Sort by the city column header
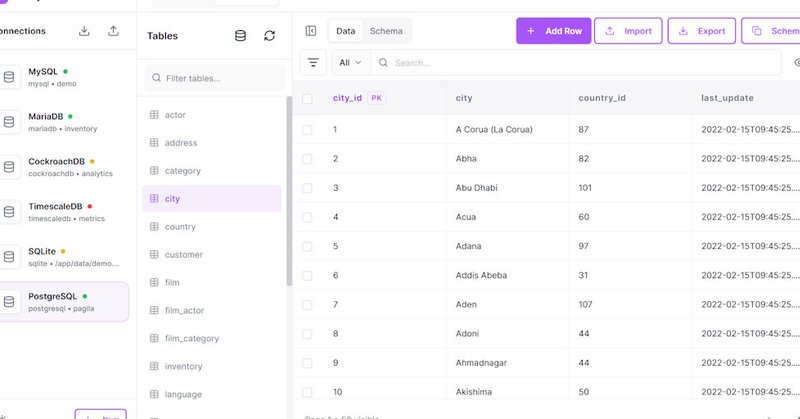Screen dimensions: 800x419 (x=464, y=98)
